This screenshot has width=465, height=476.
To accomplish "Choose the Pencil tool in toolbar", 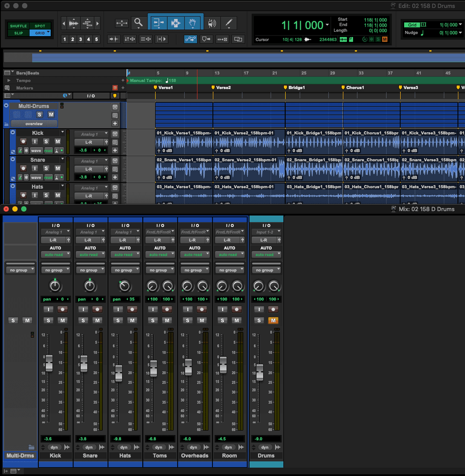I will 229,22.
